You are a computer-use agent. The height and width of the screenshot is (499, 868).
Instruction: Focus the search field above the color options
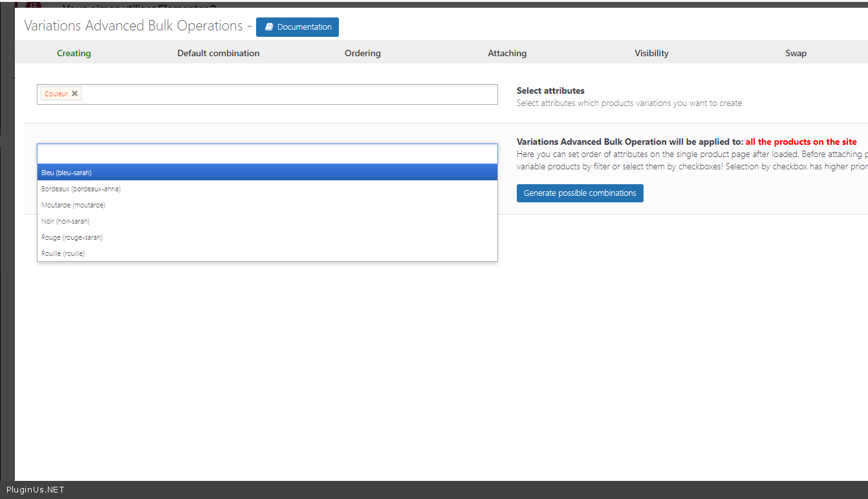[x=267, y=154]
